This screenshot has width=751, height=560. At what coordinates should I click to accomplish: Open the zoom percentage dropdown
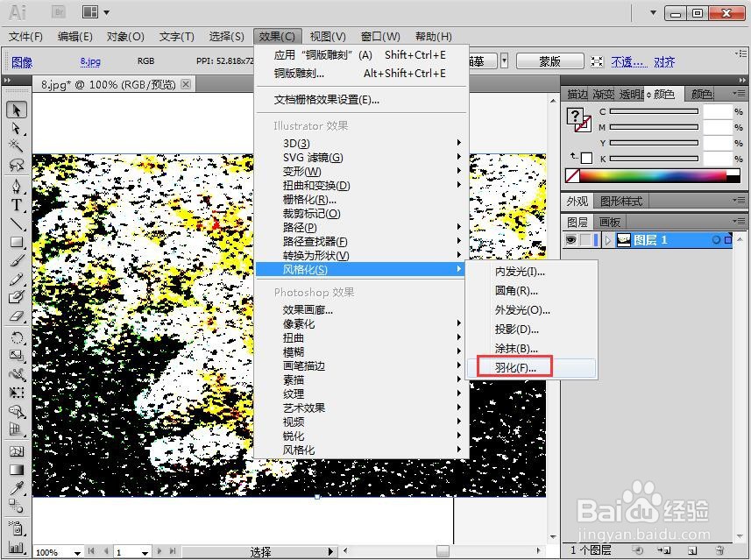tap(76, 553)
